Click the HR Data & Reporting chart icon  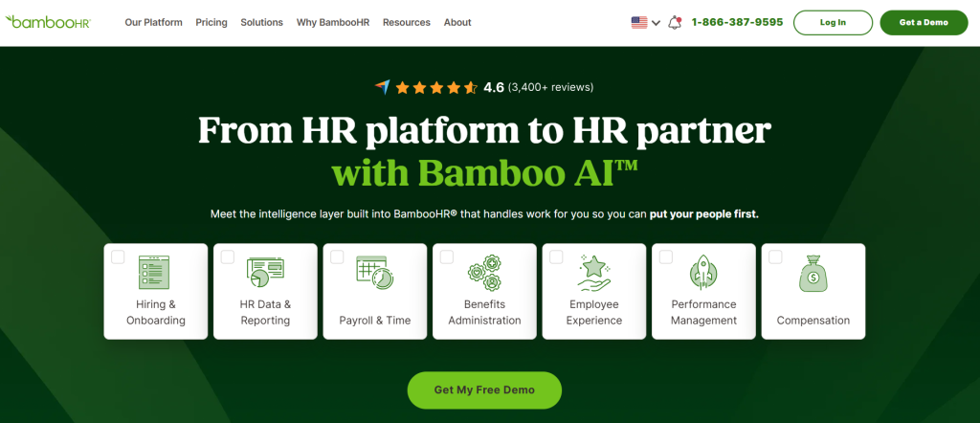click(x=265, y=273)
